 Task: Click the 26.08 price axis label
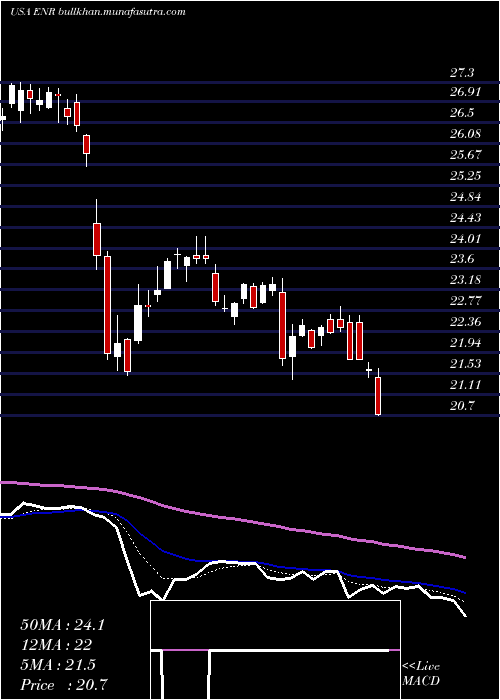(466, 134)
